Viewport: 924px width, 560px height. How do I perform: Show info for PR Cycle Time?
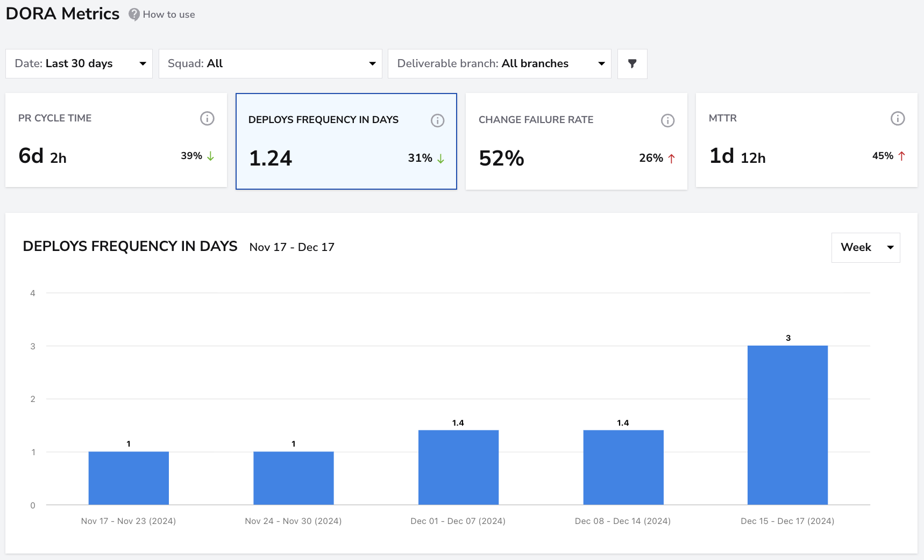coord(207,118)
